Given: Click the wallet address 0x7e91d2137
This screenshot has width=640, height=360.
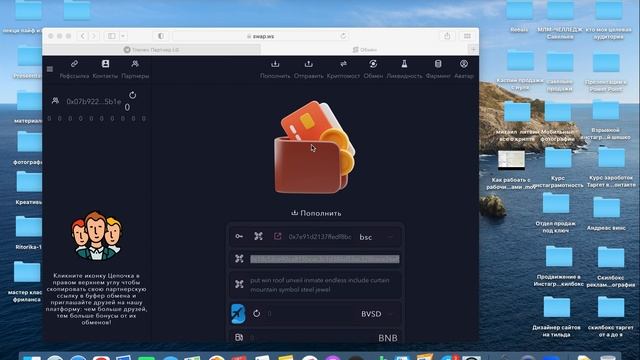Looking at the screenshot, I should (320, 237).
